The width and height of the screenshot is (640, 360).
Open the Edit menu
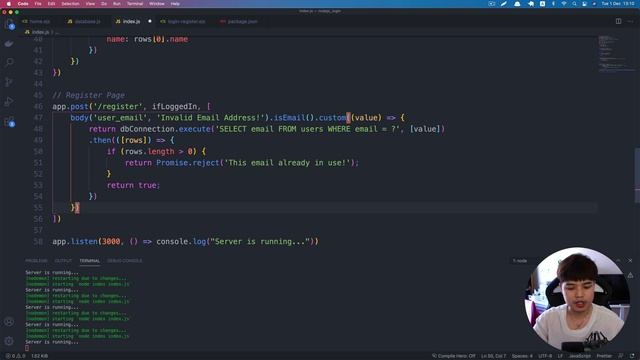(x=51, y=4)
